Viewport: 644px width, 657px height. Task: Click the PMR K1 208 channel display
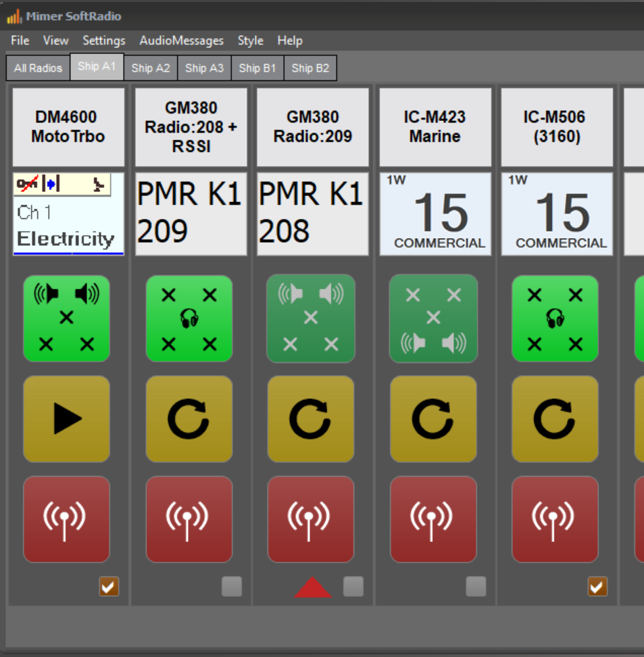(x=313, y=214)
